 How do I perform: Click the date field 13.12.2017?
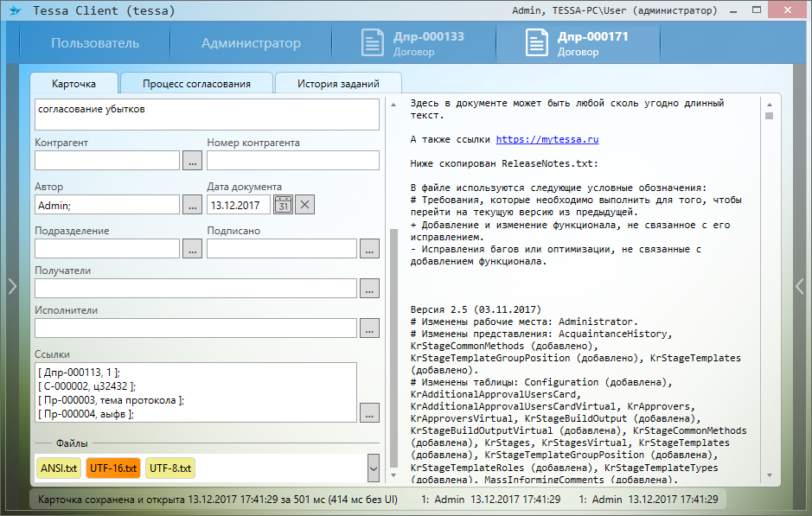(239, 205)
